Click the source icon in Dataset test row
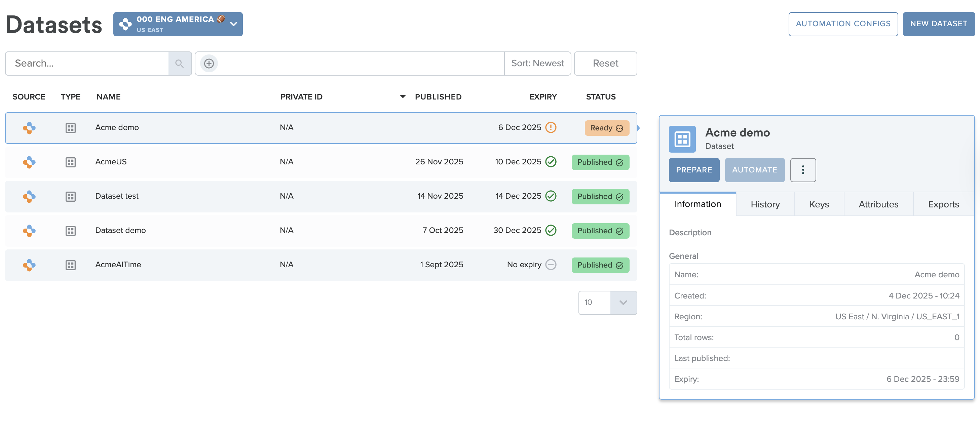The image size is (980, 439). coord(29,197)
